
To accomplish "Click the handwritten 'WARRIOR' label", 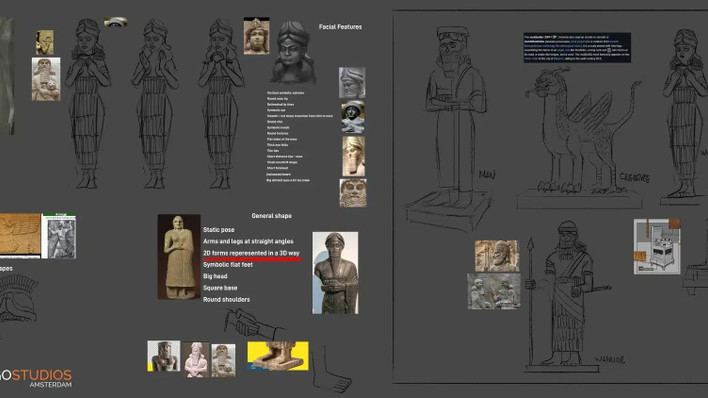I will click(x=610, y=360).
